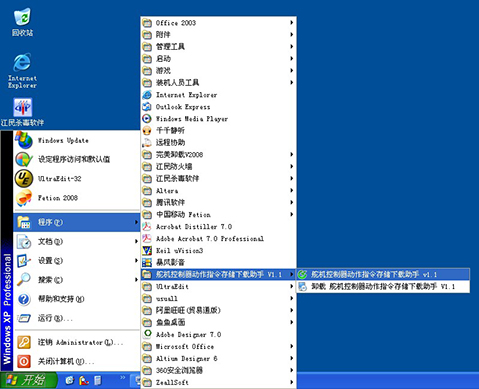Click the 程序(P) folder icon
Image resolution: width=479 pixels, height=389 pixels.
[x=24, y=222]
